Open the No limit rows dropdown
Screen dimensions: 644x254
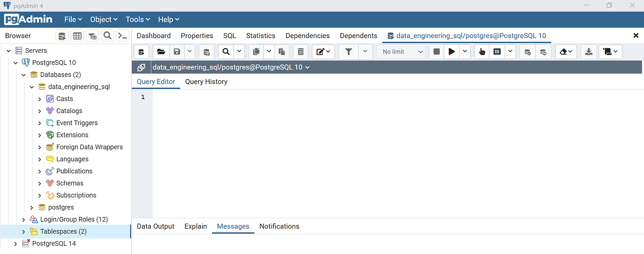pyautogui.click(x=401, y=52)
